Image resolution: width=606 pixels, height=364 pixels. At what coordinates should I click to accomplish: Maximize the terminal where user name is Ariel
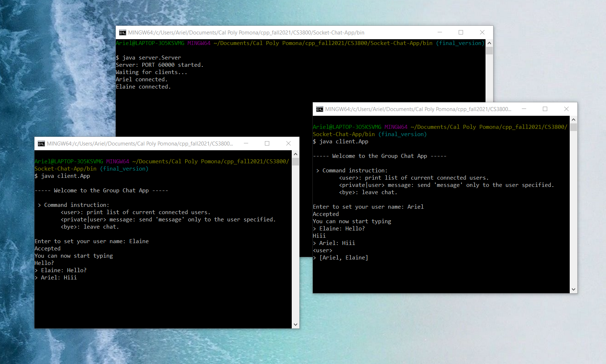click(545, 109)
